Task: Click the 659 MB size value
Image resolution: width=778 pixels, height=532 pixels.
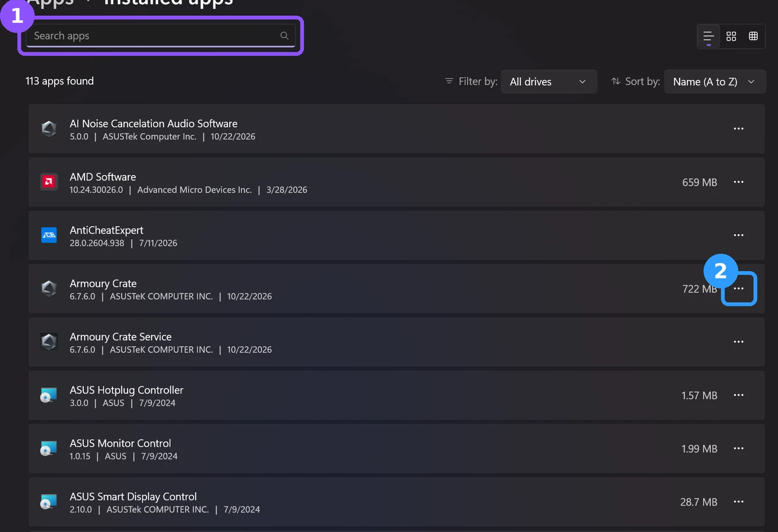Action: (x=700, y=182)
